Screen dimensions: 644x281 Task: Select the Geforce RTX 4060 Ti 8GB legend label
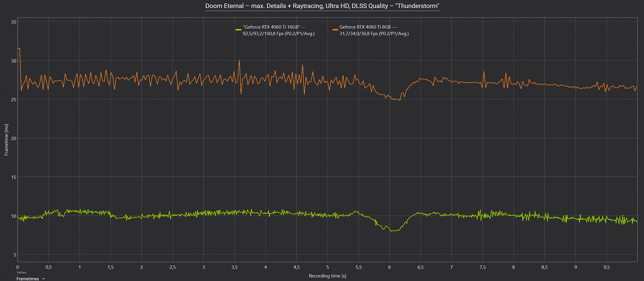368,28
